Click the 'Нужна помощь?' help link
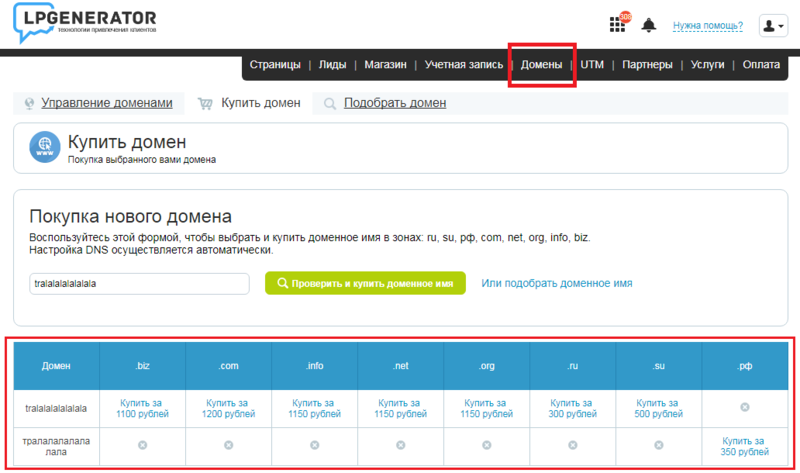Screen dimensions: 800x473 707,25
